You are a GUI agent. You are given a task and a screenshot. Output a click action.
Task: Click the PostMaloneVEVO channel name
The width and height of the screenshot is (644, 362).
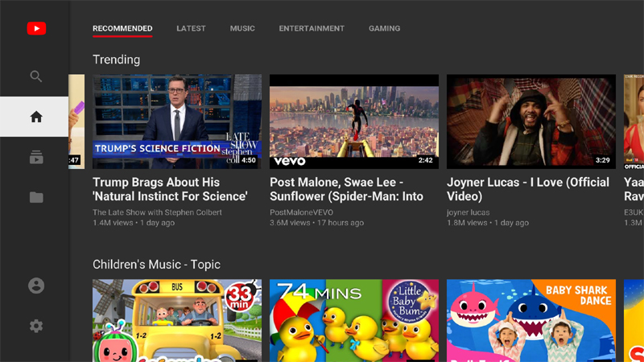click(301, 212)
